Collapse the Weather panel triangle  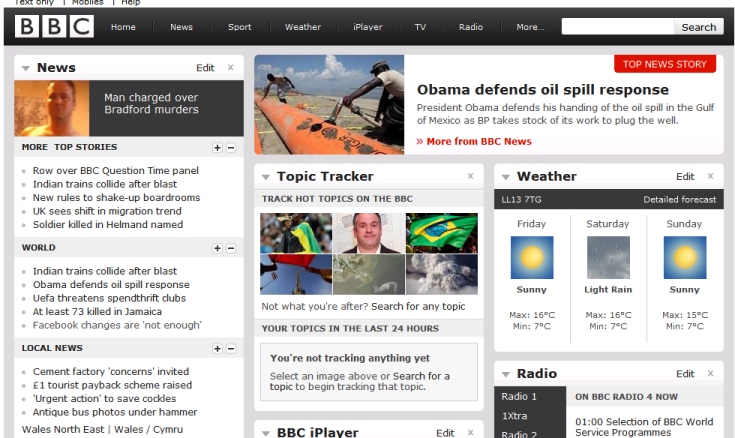pos(506,177)
